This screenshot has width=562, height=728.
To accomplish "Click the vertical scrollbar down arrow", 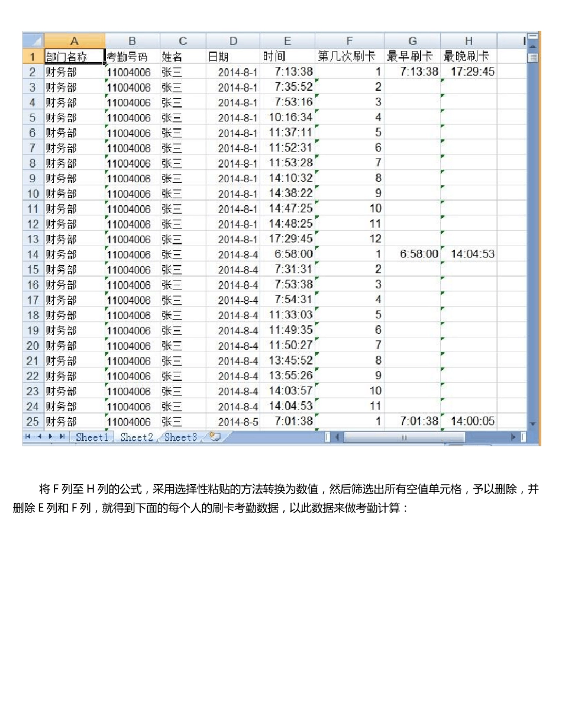I will [532, 424].
